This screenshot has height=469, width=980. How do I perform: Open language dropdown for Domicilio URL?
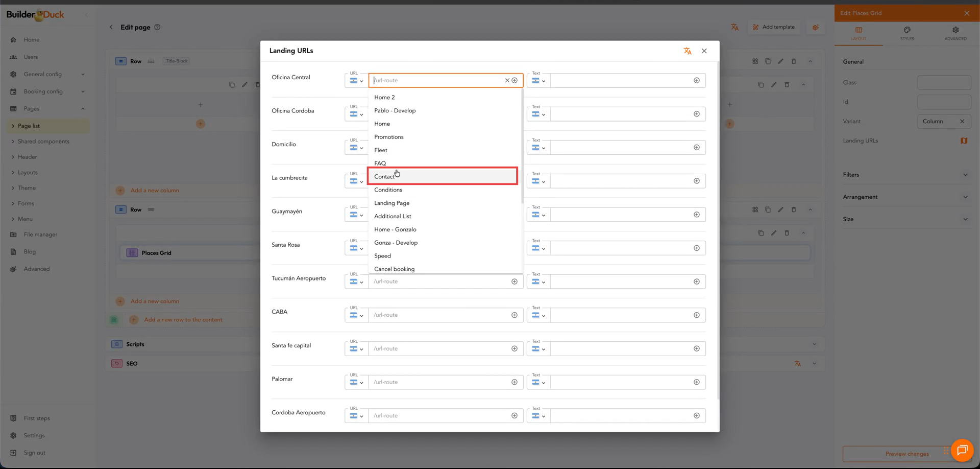click(356, 148)
